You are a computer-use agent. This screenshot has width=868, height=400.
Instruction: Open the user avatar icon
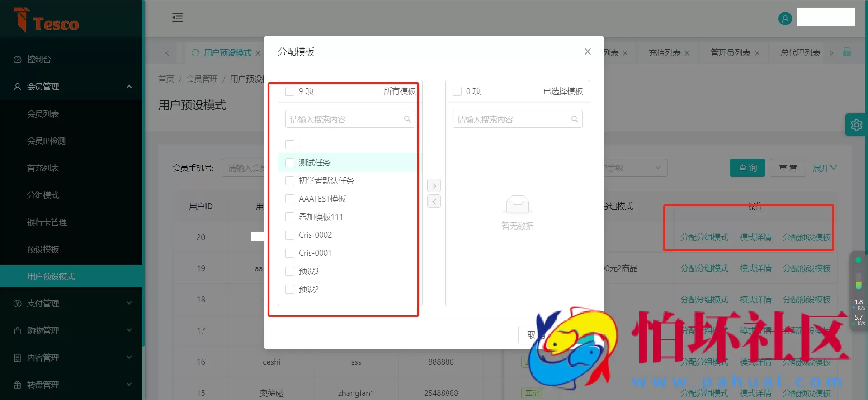785,19
